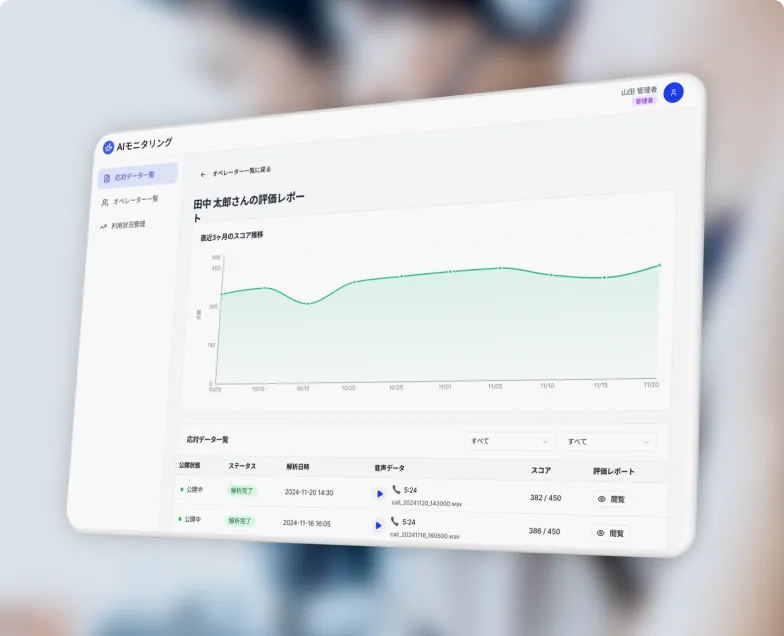Viewport: 784px width, 636px height.
Task: Play audio call_20241116_160500.wav
Action: click(x=378, y=526)
